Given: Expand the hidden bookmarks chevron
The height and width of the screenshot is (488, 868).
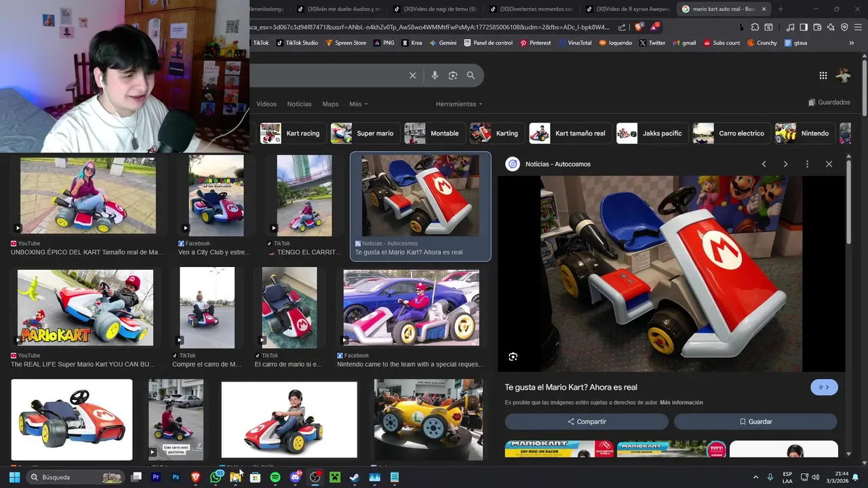Looking at the screenshot, I should coord(852,43).
